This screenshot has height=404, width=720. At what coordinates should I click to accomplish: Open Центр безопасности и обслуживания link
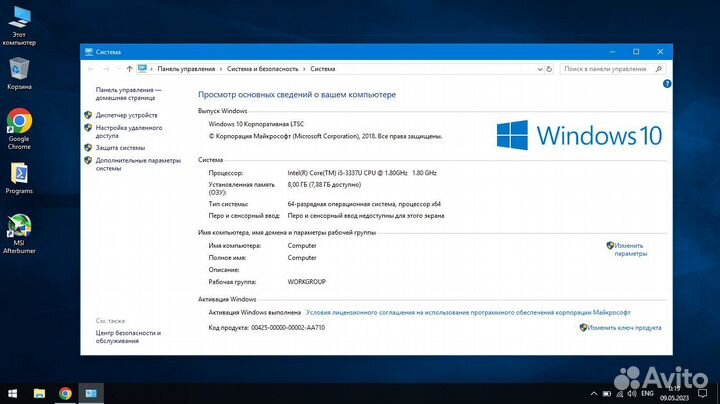(x=128, y=337)
